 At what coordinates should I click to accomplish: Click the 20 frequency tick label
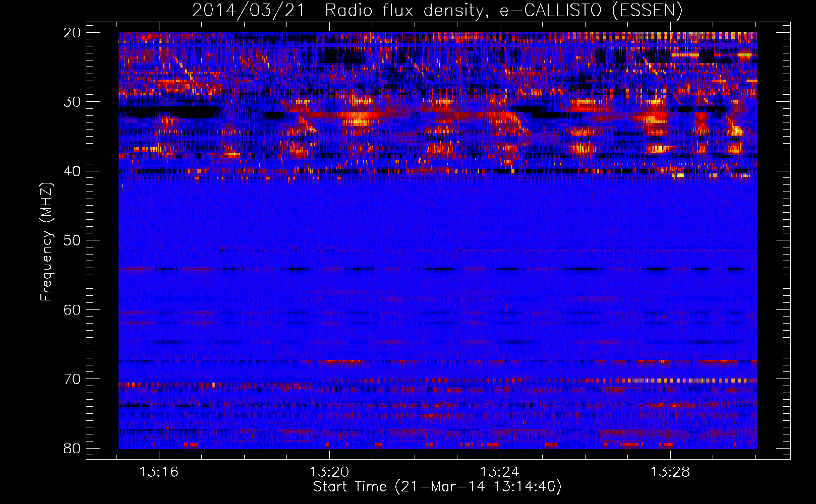click(72, 32)
